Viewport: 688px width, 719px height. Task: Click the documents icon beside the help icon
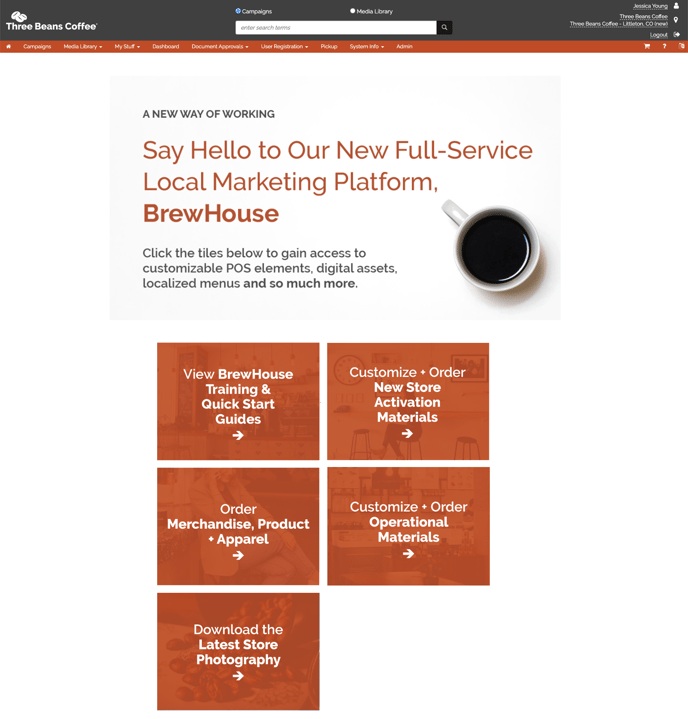(x=682, y=46)
